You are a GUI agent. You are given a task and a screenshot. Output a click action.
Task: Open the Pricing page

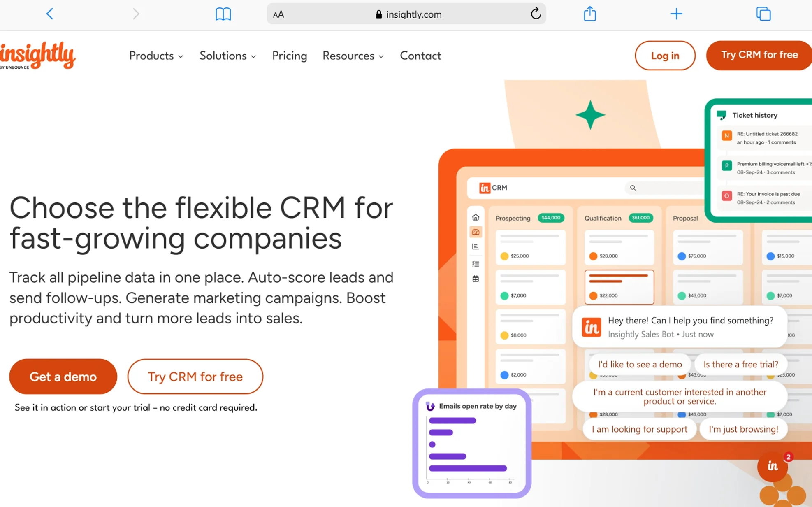pyautogui.click(x=290, y=56)
